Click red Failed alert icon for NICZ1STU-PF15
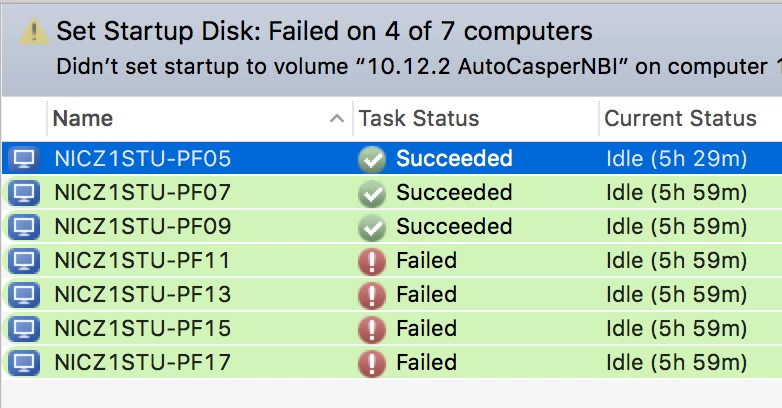The width and height of the screenshot is (782, 408). [372, 329]
